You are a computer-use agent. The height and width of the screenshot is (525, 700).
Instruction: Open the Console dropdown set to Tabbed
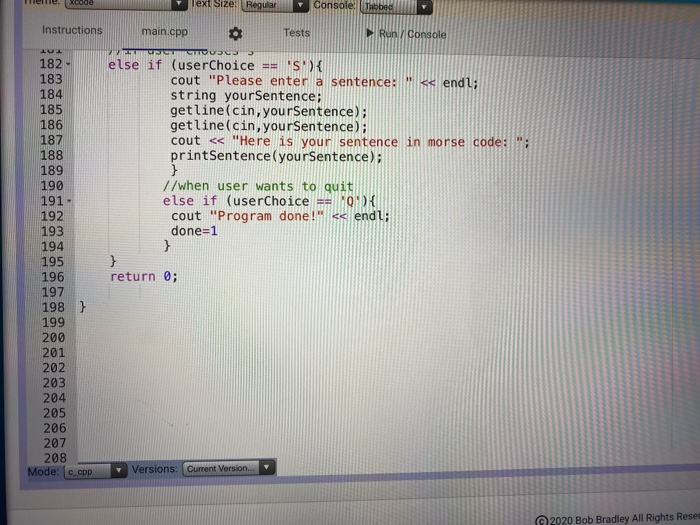coord(396,7)
